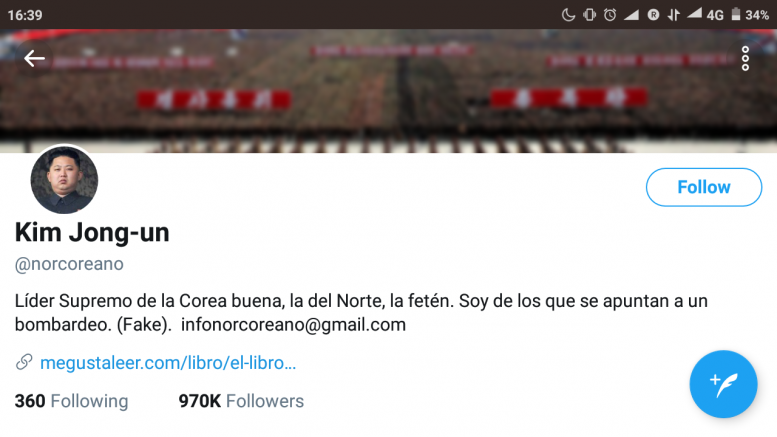Tap the compose tweet floating button
Viewport: 777px width, 437px height.
[723, 384]
